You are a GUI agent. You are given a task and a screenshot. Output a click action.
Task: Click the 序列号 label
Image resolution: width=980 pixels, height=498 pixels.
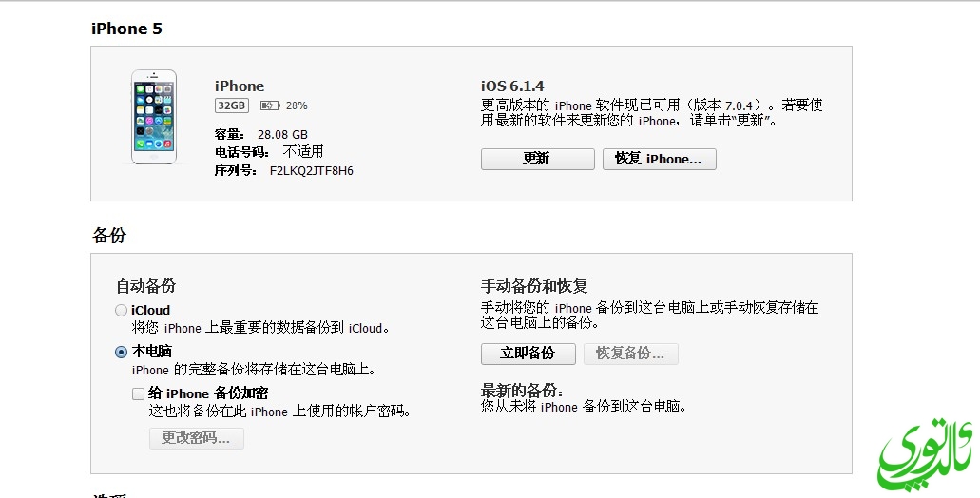(237, 170)
